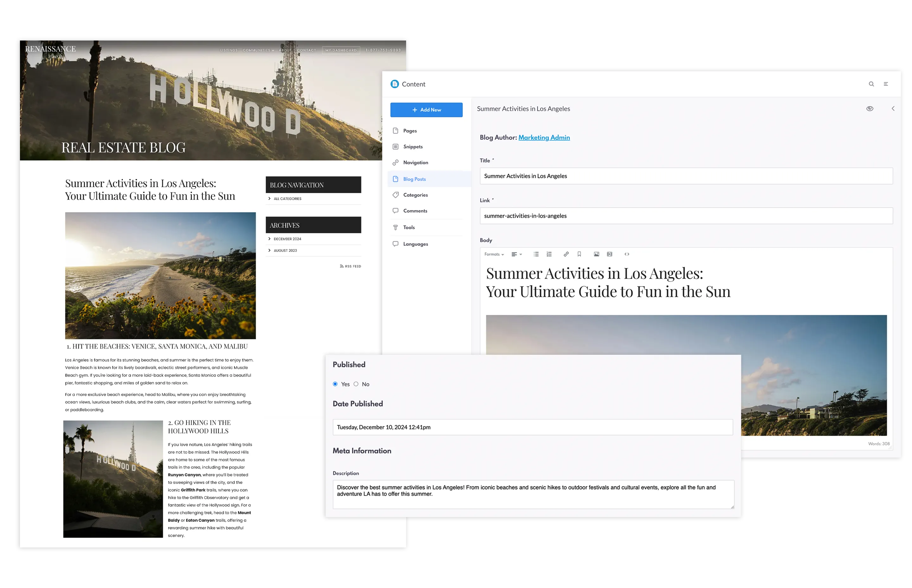The image size is (912, 588).
Task: Expand the text alignment dropdown
Action: point(517,254)
